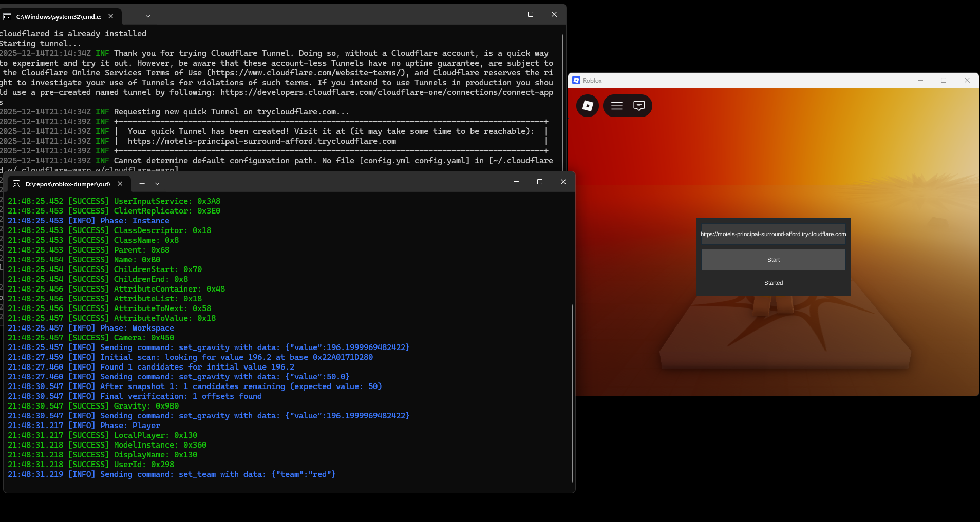Close the roblox-dumper terminal tab
This screenshot has width=980, height=522.
click(x=120, y=184)
